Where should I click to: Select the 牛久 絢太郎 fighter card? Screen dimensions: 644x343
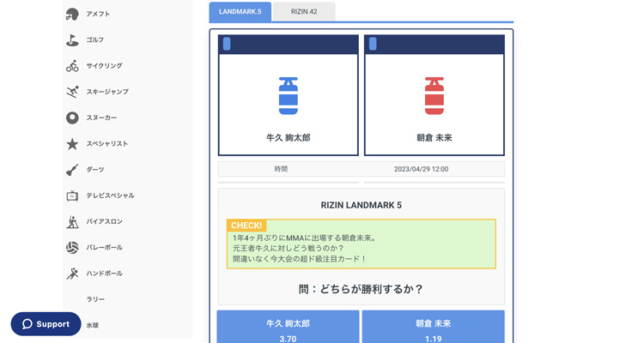289,95
